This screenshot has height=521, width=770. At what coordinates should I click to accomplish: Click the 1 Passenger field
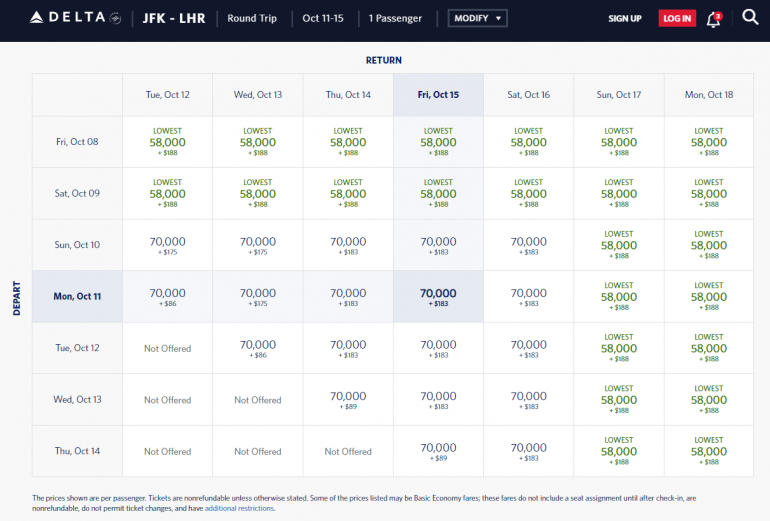coord(395,18)
